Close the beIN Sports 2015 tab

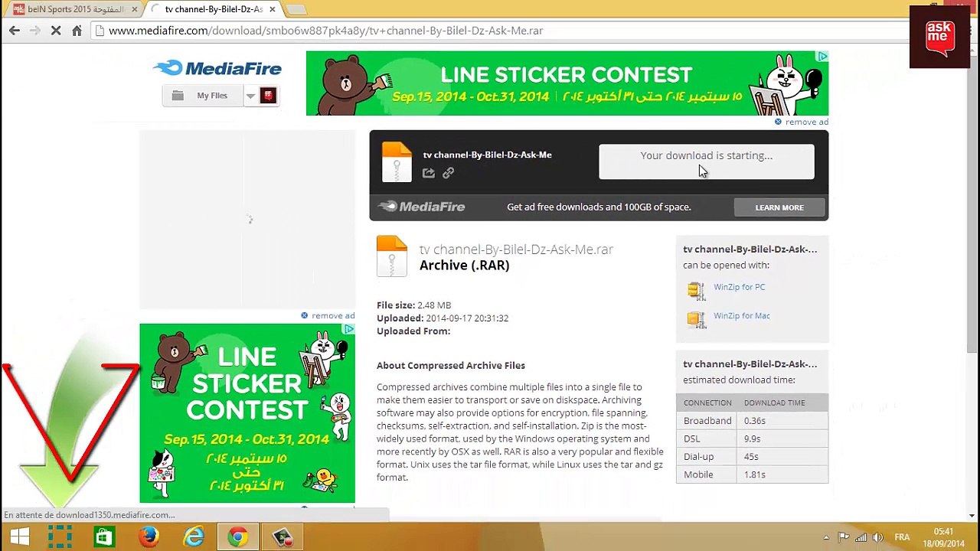pyautogui.click(x=135, y=9)
